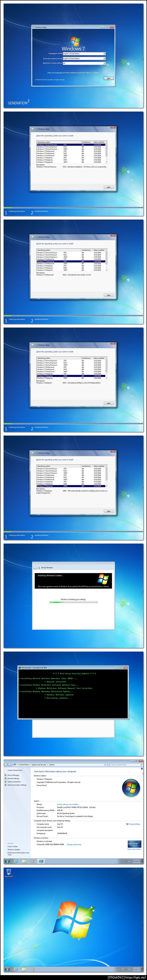Screen dimensions: 147x980
Task: Open Performance Information and Tools link
Action: click(x=18, y=854)
